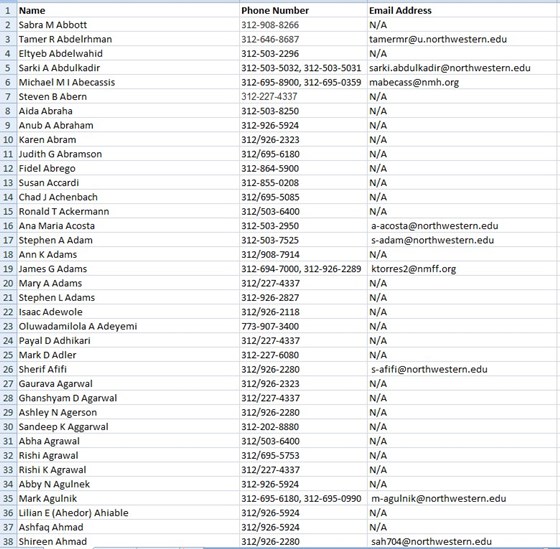The image size is (560, 549).
Task: Click email sah704@northwestern.edu
Action: pyautogui.click(x=431, y=542)
